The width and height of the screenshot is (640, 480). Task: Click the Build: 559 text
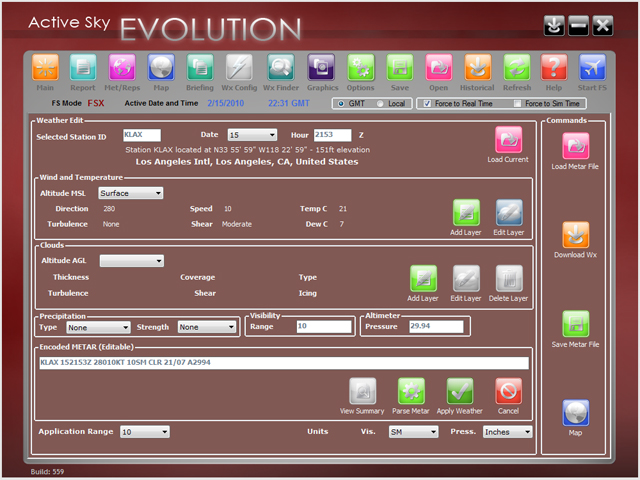coord(47,472)
